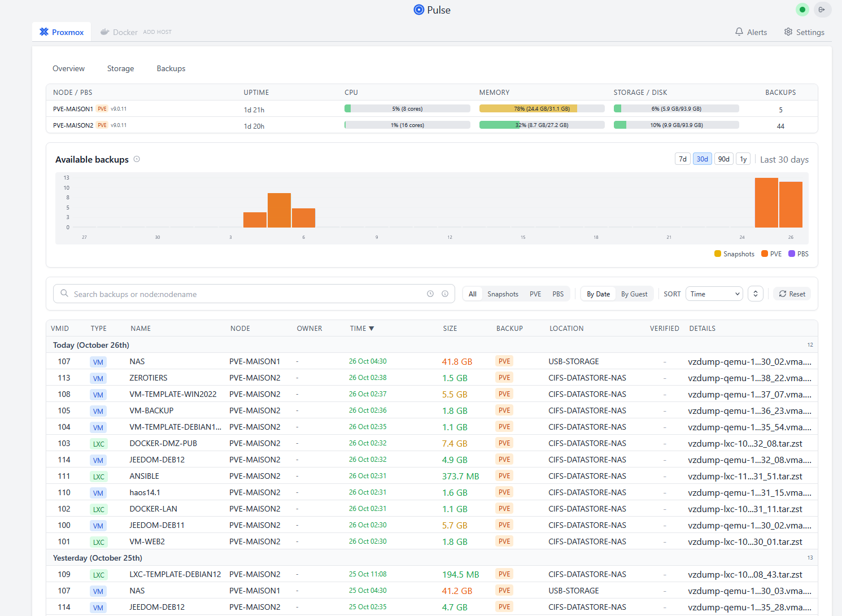Click the search help info icon
The width and height of the screenshot is (842, 616).
(x=445, y=294)
